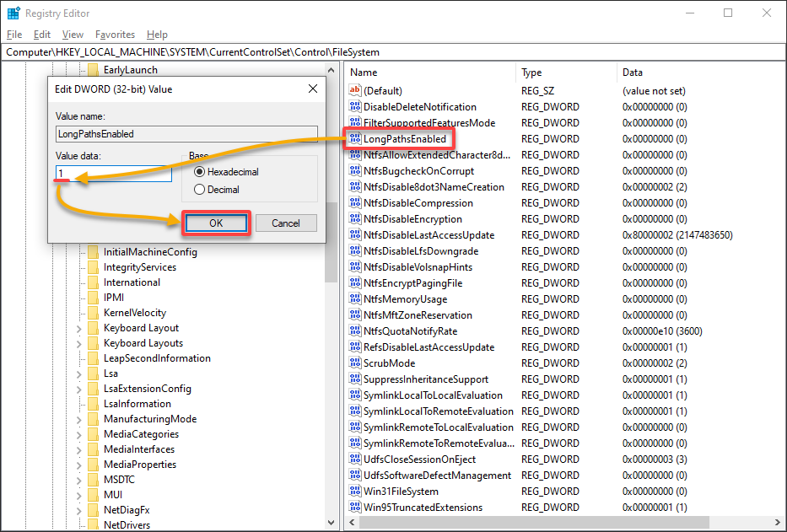
Task: Click the horizontal scrollbar thumb in values pane
Action: click(534, 523)
